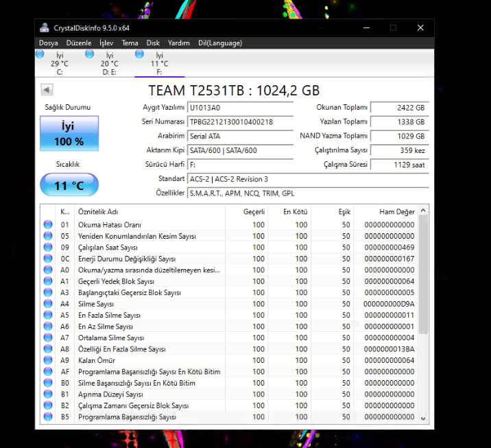This screenshot has height=448, width=491.
Task: Click status orb of Kalan Ömür A9 row
Action: 48,360
